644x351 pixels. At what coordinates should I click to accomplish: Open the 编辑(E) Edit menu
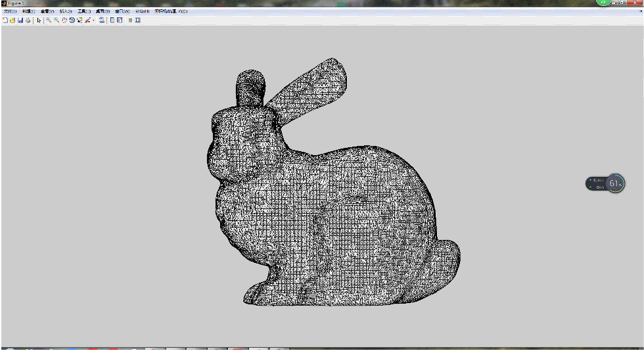29,12
